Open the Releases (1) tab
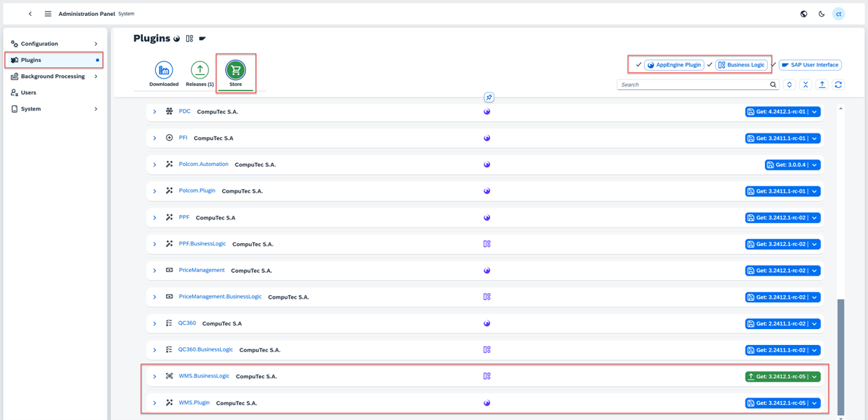 (200, 74)
